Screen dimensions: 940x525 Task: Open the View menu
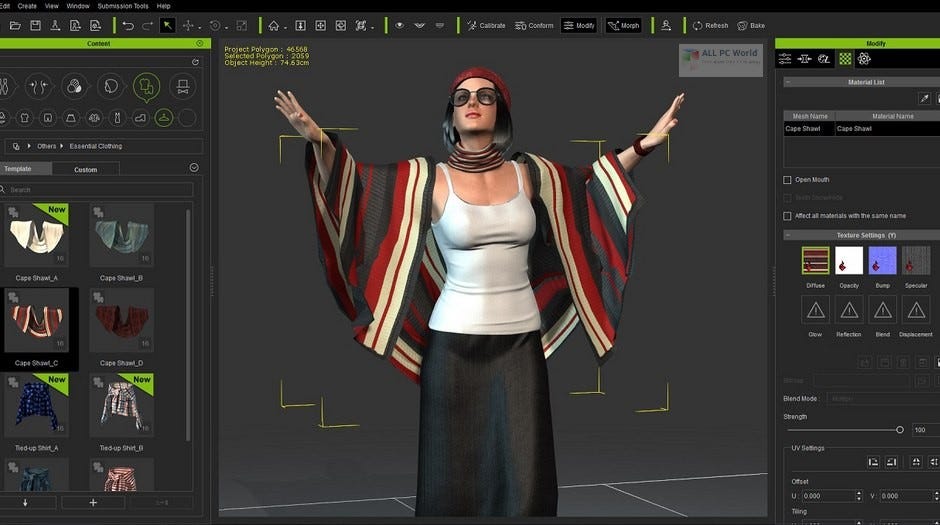click(52, 6)
